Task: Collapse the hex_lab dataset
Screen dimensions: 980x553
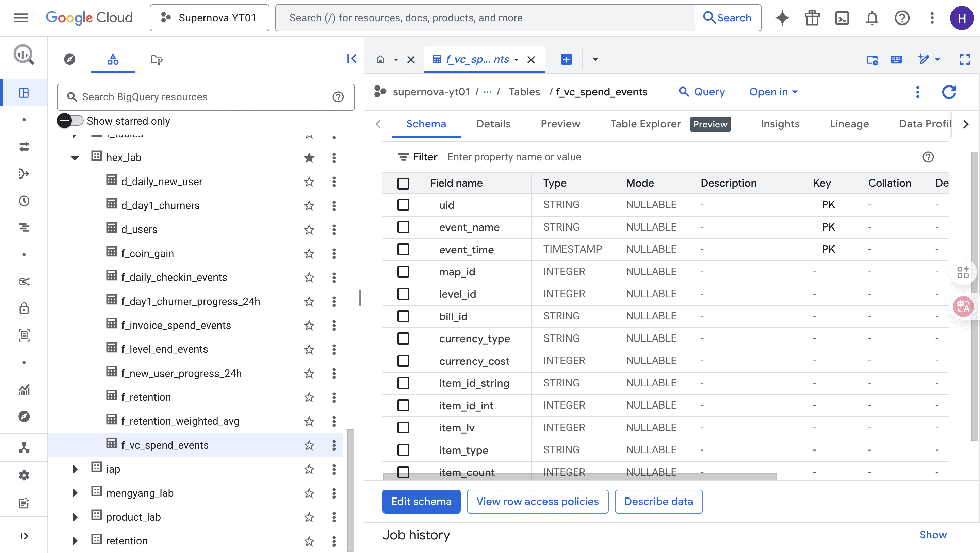Action: pos(75,158)
